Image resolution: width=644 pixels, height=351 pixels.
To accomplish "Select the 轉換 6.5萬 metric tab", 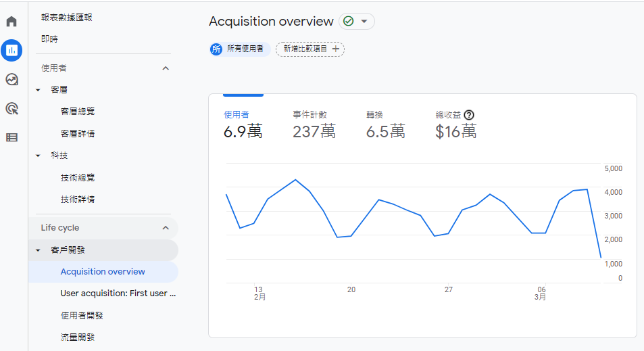I will pyautogui.click(x=386, y=125).
